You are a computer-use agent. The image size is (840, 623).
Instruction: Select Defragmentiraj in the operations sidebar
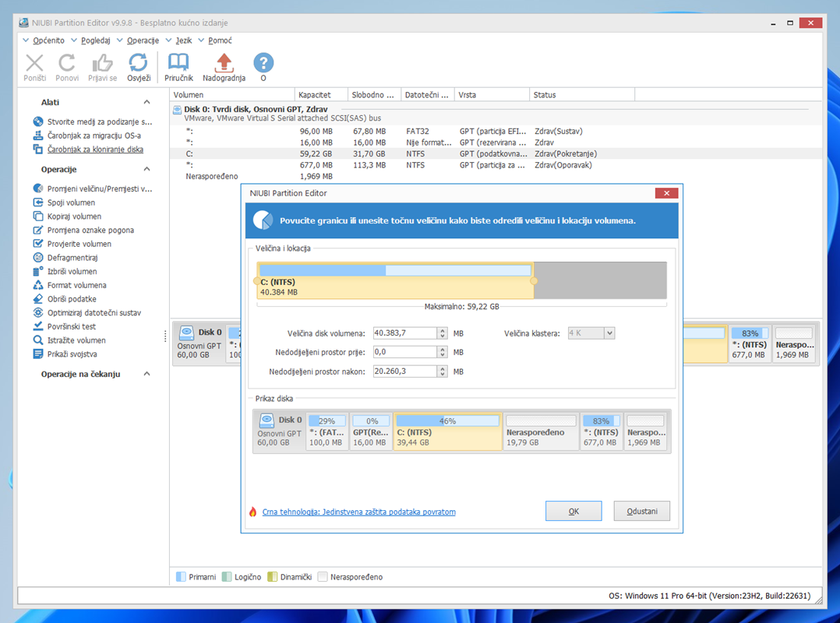pos(72,258)
